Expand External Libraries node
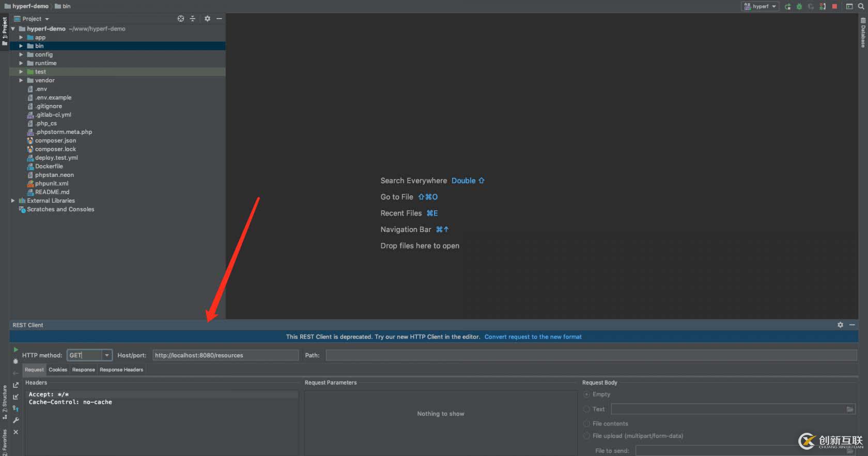868x456 pixels. click(x=13, y=201)
